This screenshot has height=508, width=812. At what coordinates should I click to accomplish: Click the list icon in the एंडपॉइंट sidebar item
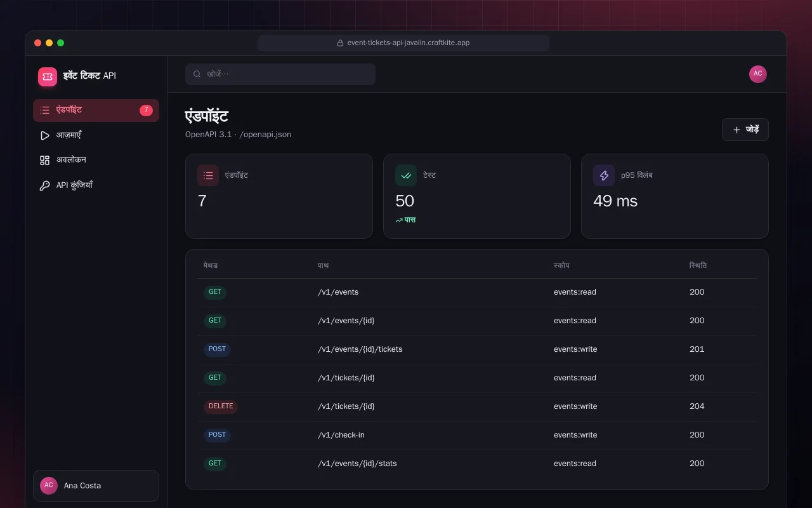44,110
